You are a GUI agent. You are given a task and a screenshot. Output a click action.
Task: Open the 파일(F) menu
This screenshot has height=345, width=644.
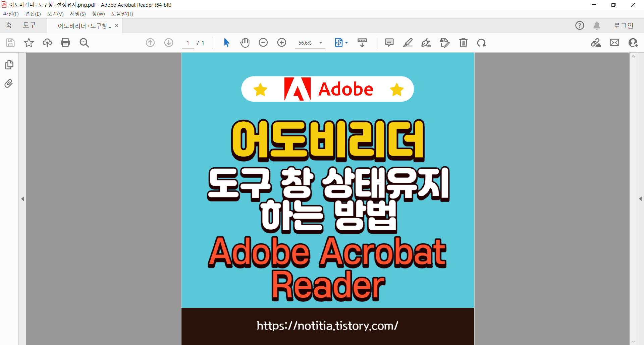click(11, 14)
